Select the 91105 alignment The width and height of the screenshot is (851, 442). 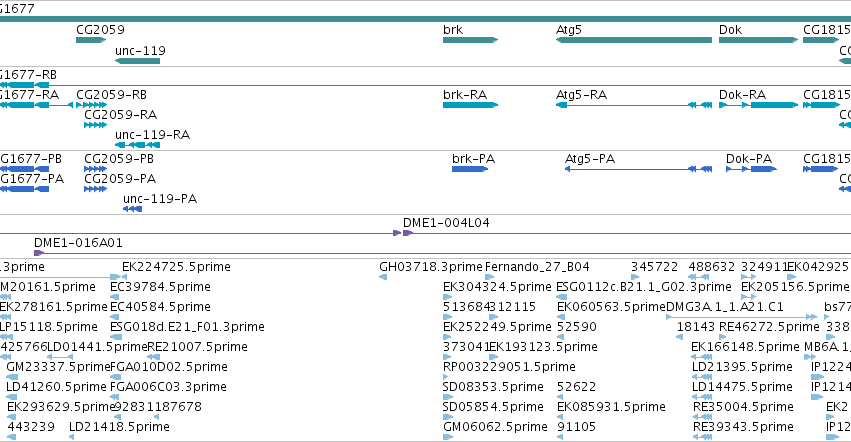561,438
